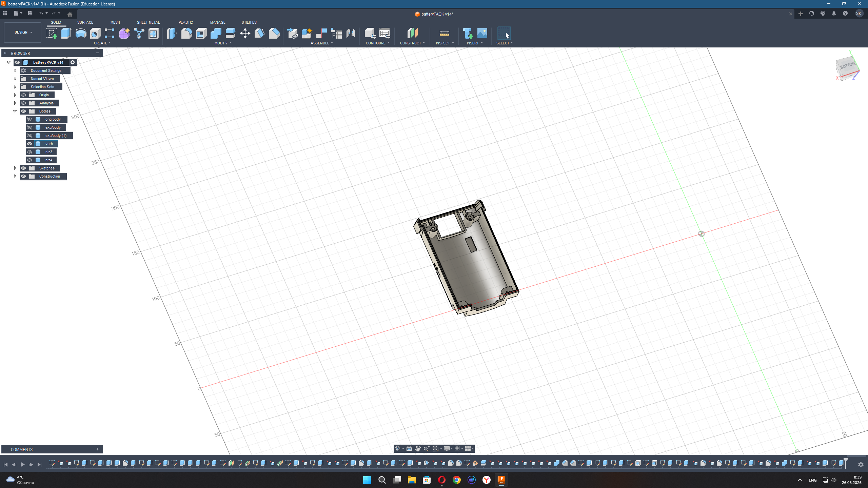The image size is (868, 488).
Task: Click the Fillet tool icon
Action: click(x=186, y=33)
